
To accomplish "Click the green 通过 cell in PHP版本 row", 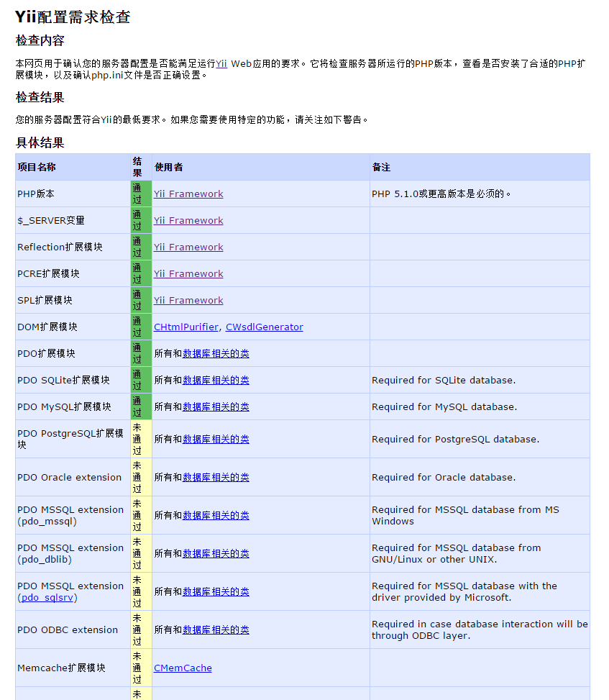I will (x=141, y=194).
